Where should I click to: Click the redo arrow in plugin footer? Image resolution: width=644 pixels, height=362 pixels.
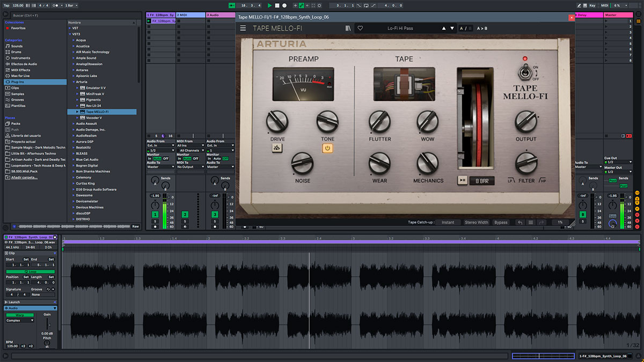(541, 222)
